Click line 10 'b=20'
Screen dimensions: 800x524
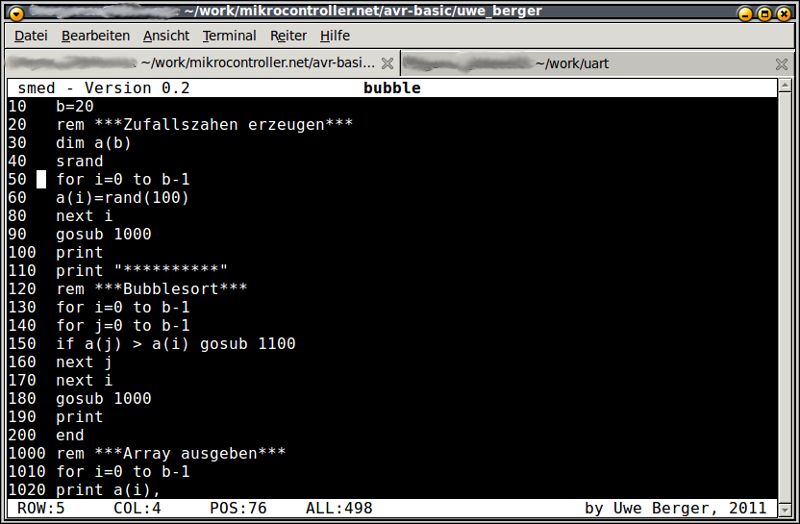(51, 106)
